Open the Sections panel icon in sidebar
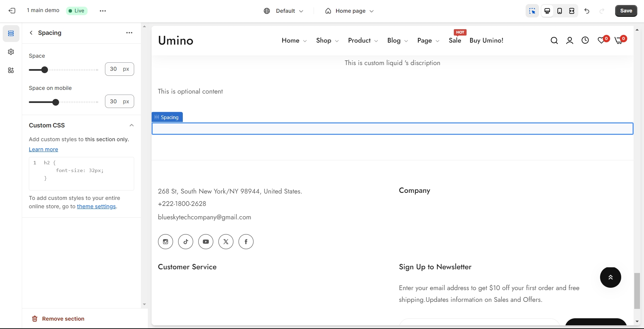This screenshot has height=329, width=644. 11,34
